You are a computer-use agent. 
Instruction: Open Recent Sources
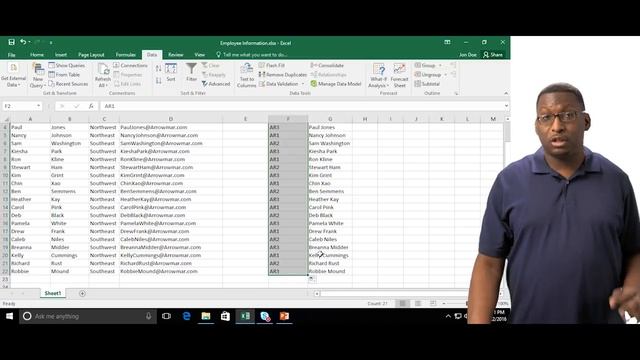click(x=68, y=84)
